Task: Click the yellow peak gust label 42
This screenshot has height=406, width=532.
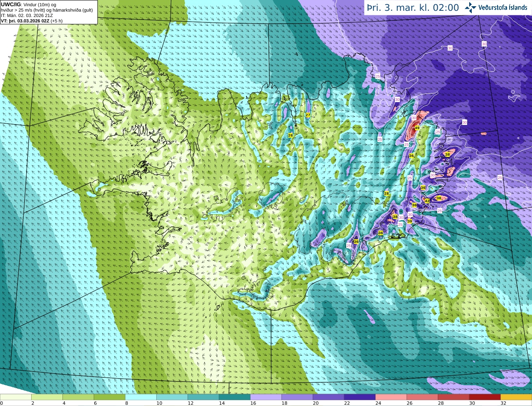Action: [x=427, y=201]
